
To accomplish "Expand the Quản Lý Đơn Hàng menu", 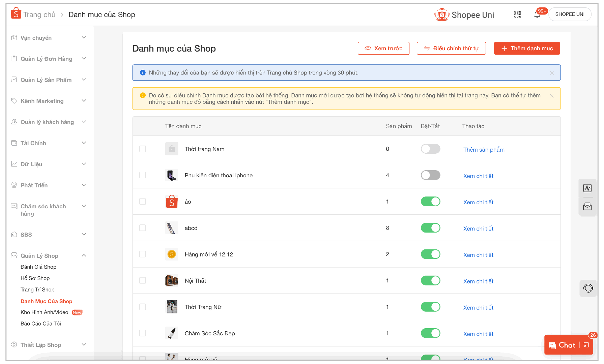I will click(84, 58).
